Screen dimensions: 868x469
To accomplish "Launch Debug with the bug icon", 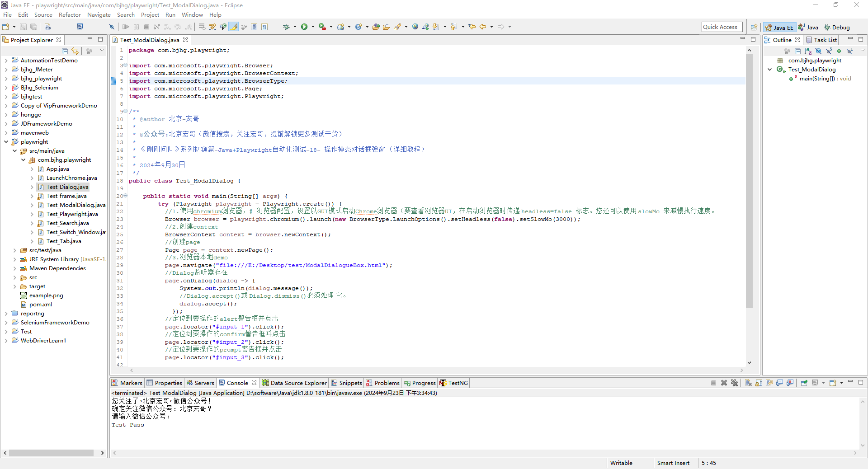I will click(286, 27).
